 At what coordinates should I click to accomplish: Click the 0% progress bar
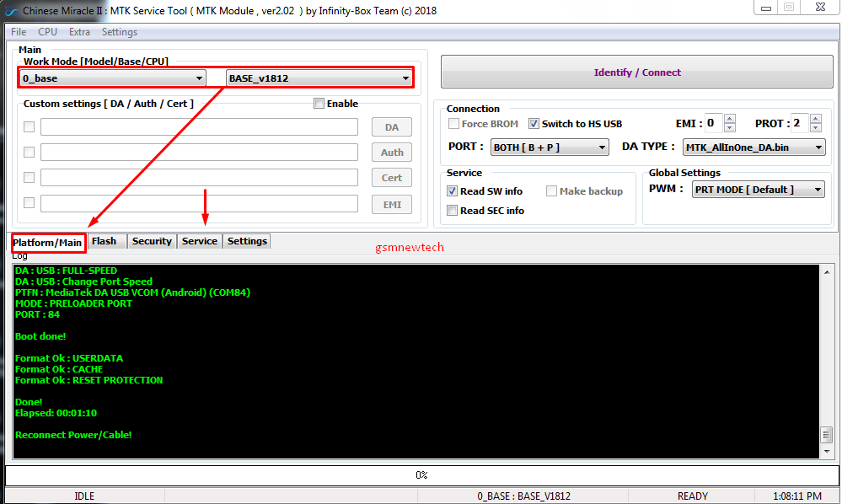pos(421,475)
